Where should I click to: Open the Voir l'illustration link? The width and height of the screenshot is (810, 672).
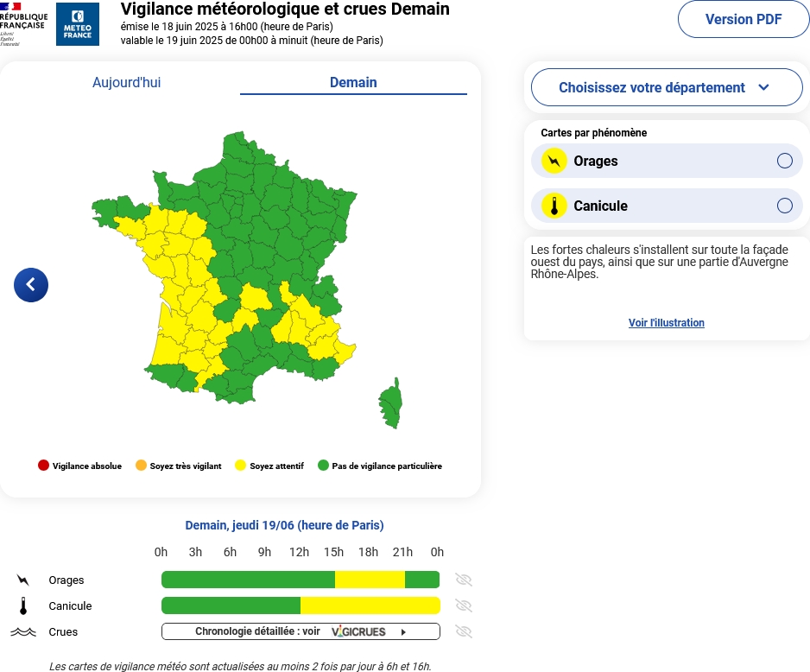click(x=667, y=323)
